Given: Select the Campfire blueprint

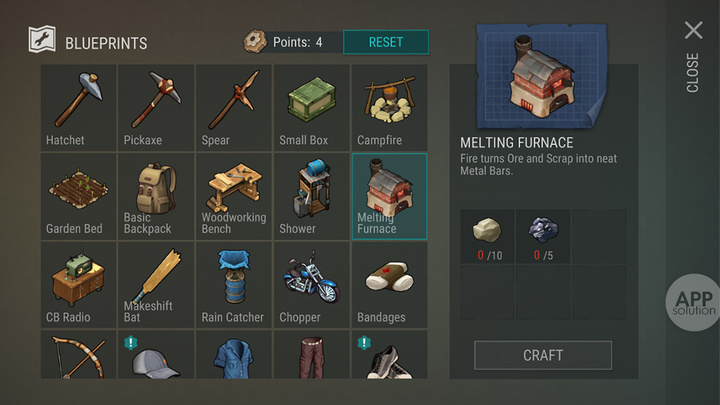Looking at the screenshot, I should [389, 108].
